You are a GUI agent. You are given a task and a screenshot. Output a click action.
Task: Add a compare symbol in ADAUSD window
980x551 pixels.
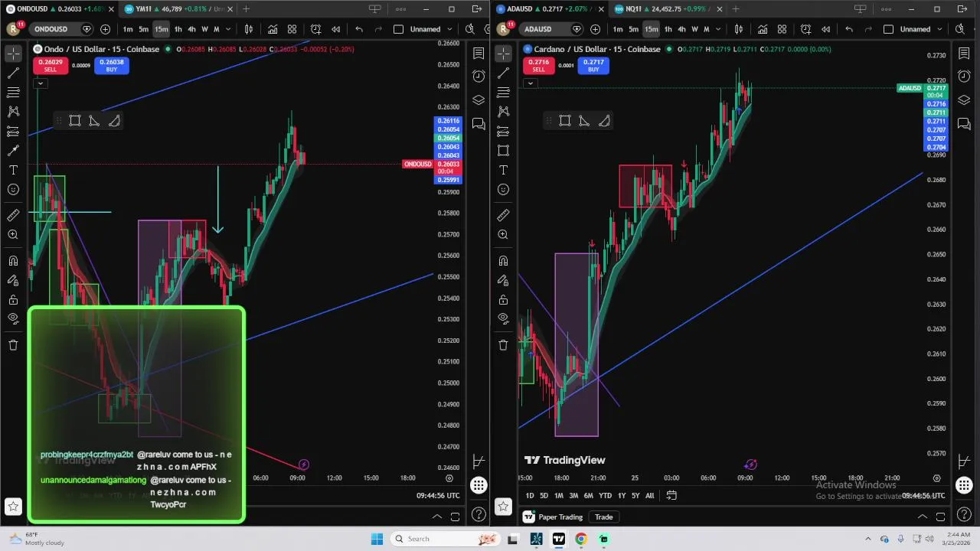pos(595,29)
